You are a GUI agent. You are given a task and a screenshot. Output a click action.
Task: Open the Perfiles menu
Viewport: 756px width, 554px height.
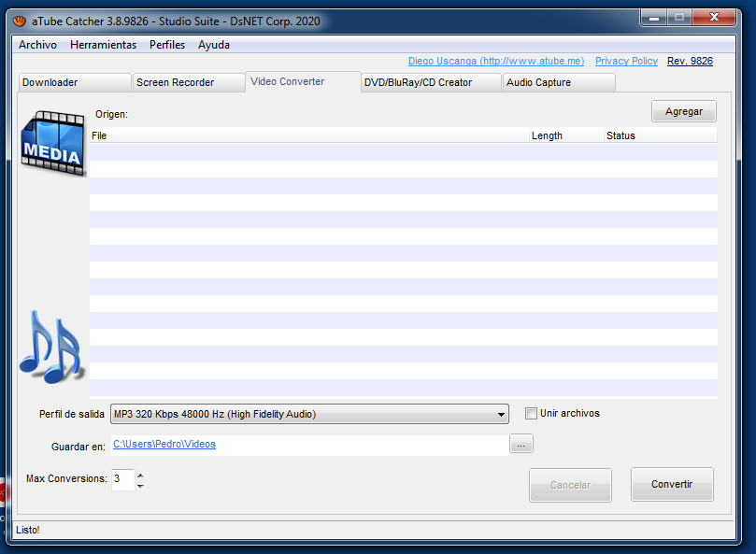(x=167, y=45)
